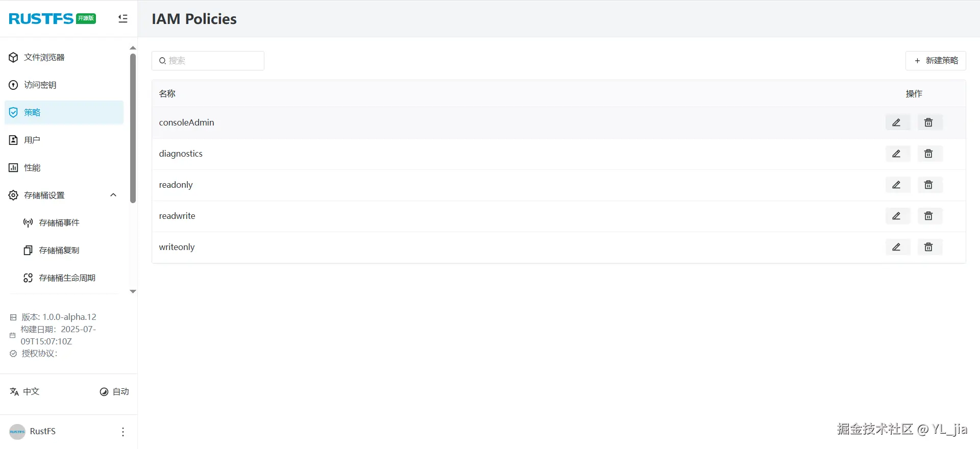980x449 pixels.
Task: Click the 新建策略 button
Action: (x=936, y=60)
